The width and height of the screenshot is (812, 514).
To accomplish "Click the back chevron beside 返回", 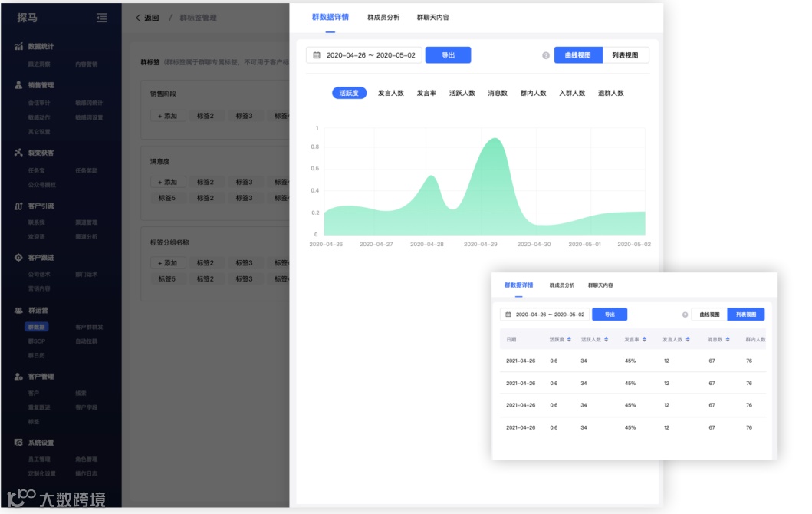I will (138, 18).
